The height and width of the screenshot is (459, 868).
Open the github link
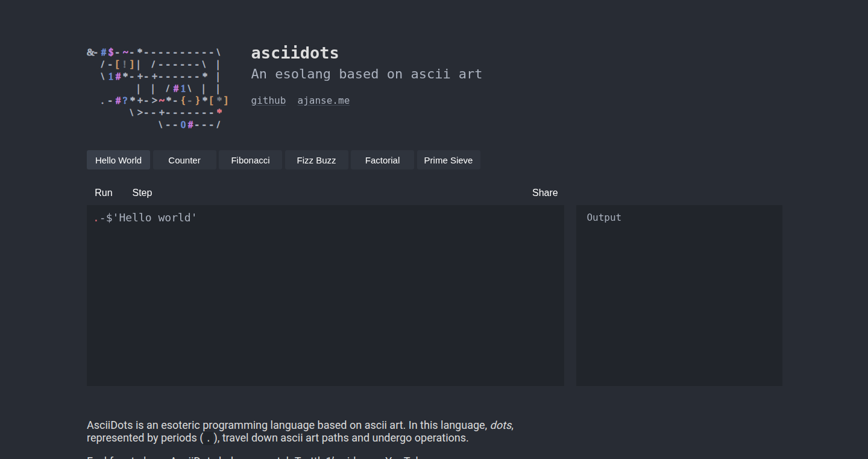pyautogui.click(x=268, y=100)
